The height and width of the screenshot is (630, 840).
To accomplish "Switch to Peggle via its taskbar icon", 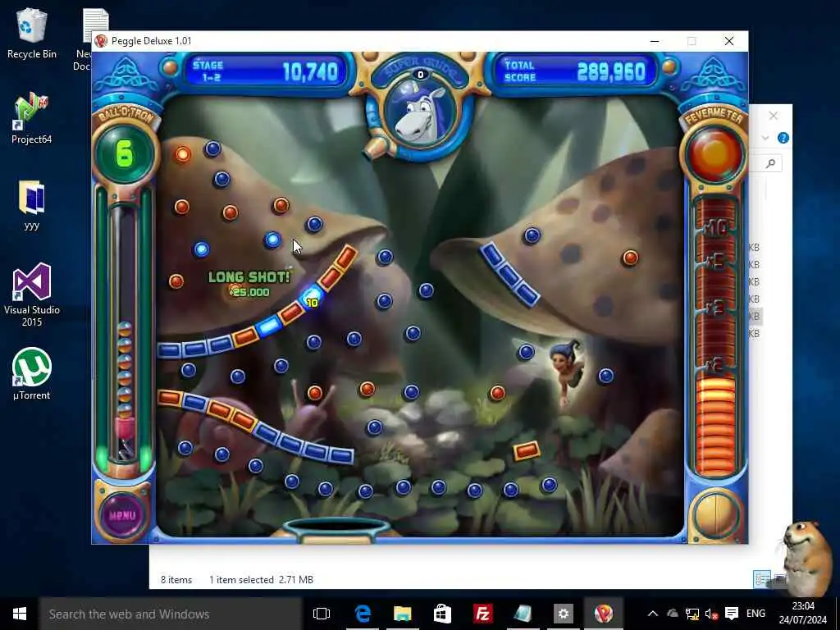I will [603, 614].
